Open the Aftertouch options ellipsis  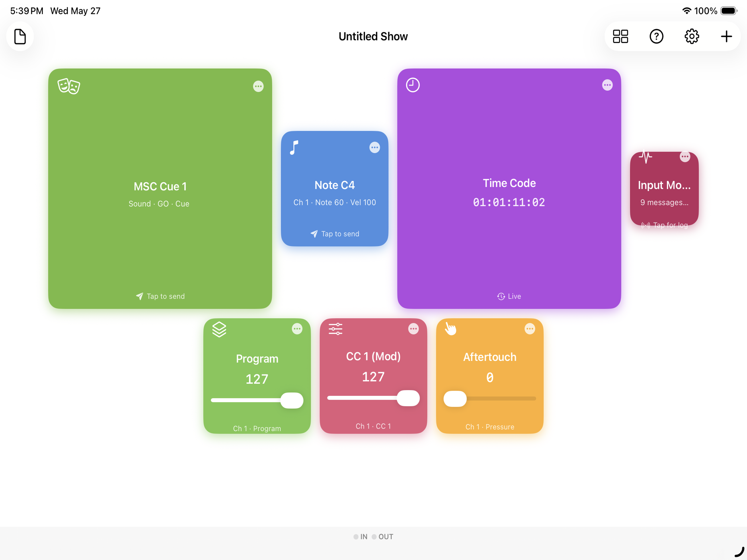(x=530, y=329)
